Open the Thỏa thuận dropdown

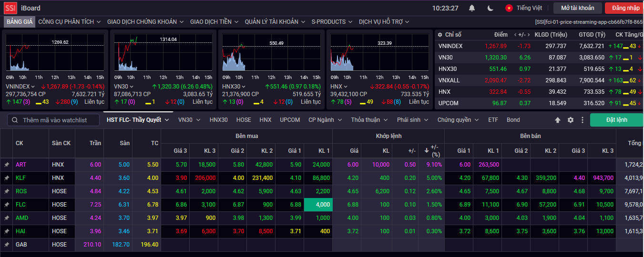pyautogui.click(x=369, y=120)
